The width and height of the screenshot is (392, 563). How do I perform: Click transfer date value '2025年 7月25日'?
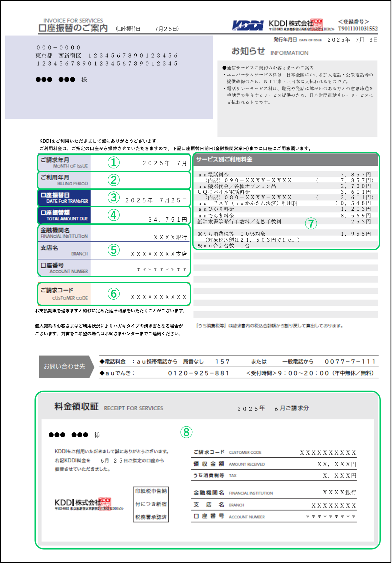[156, 200]
